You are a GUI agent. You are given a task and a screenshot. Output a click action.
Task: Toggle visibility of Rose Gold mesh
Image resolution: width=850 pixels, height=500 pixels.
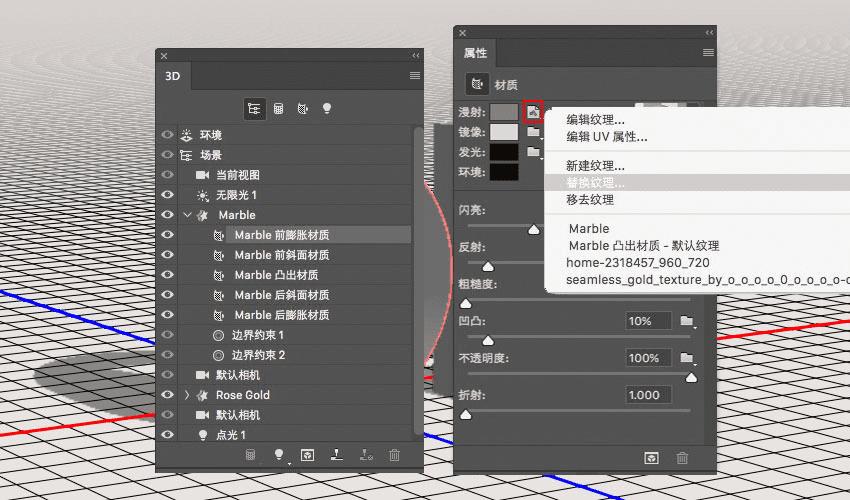pyautogui.click(x=168, y=395)
